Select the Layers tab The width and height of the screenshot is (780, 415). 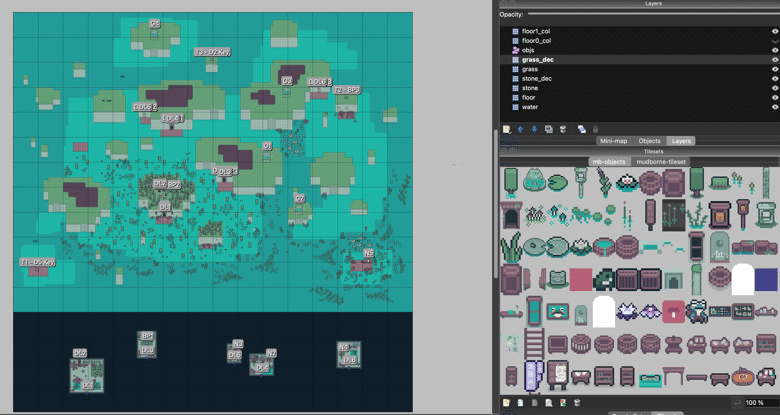(x=681, y=141)
